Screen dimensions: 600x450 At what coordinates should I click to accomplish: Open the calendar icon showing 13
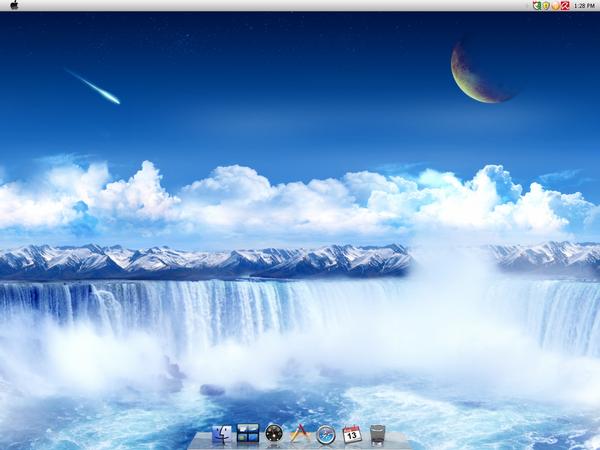point(352,434)
